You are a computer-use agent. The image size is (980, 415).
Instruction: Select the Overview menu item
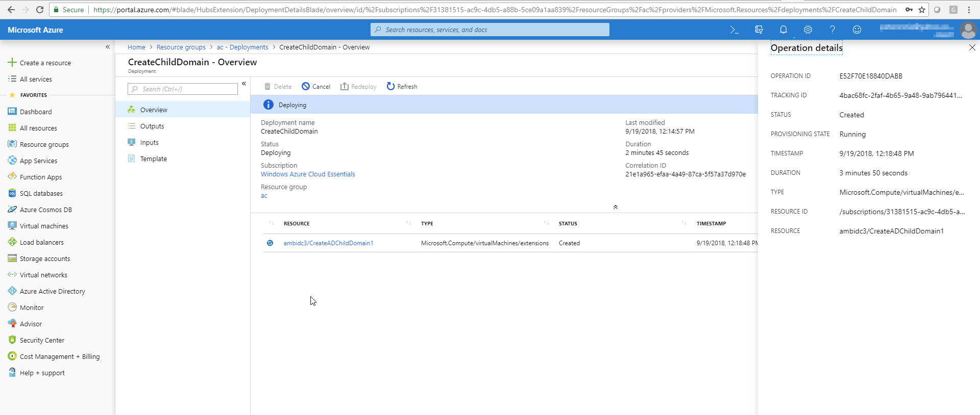click(183, 110)
